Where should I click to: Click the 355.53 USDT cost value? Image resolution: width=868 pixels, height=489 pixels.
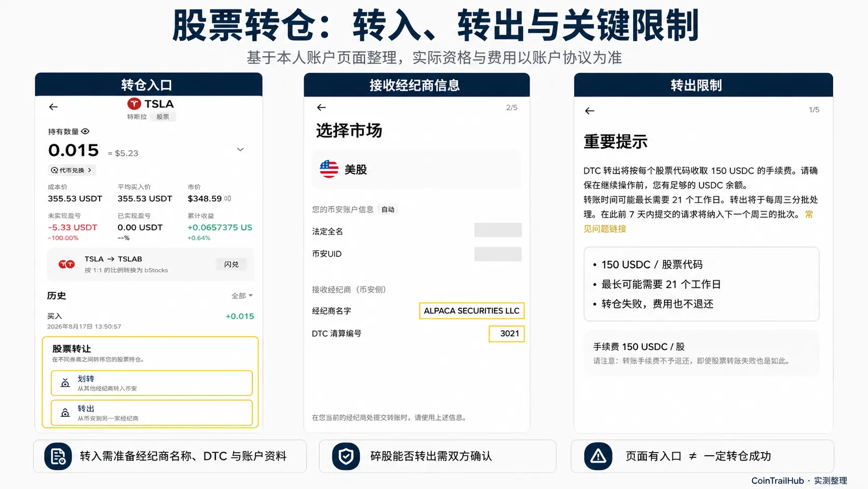pyautogui.click(x=75, y=199)
